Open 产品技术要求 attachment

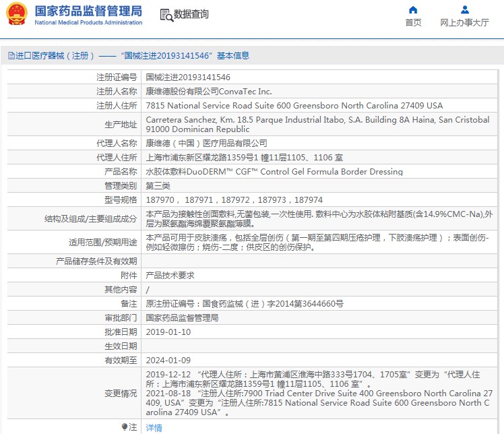click(x=170, y=276)
